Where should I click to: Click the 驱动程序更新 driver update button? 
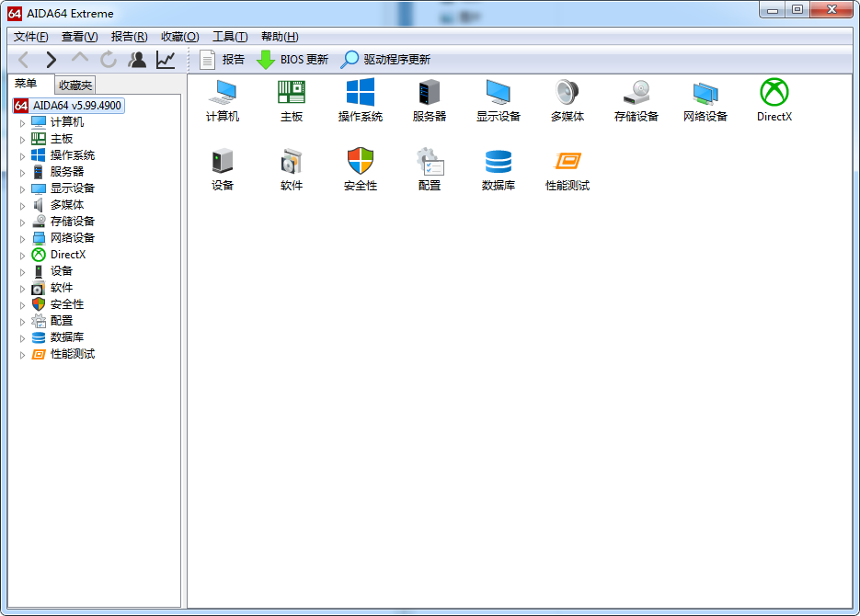pos(385,60)
